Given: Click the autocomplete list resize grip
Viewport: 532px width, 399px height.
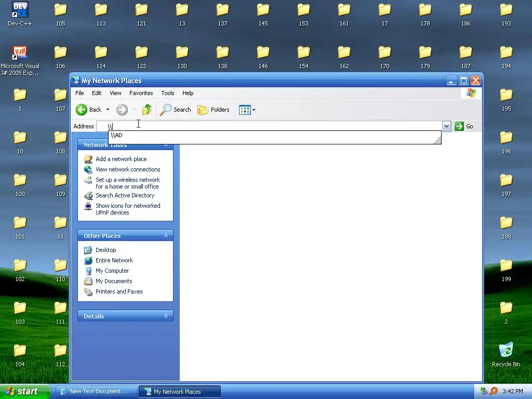Looking at the screenshot, I should pyautogui.click(x=437, y=140).
